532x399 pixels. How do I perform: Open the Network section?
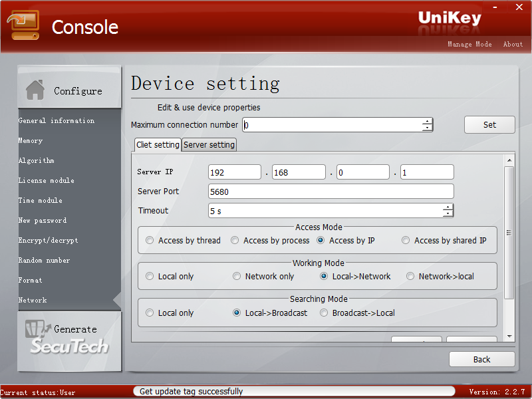tap(33, 301)
